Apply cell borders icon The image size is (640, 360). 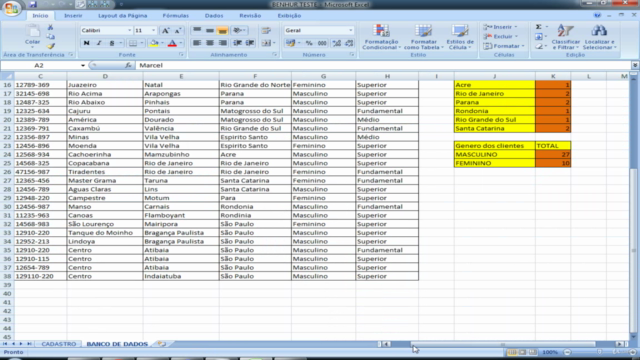click(133, 43)
